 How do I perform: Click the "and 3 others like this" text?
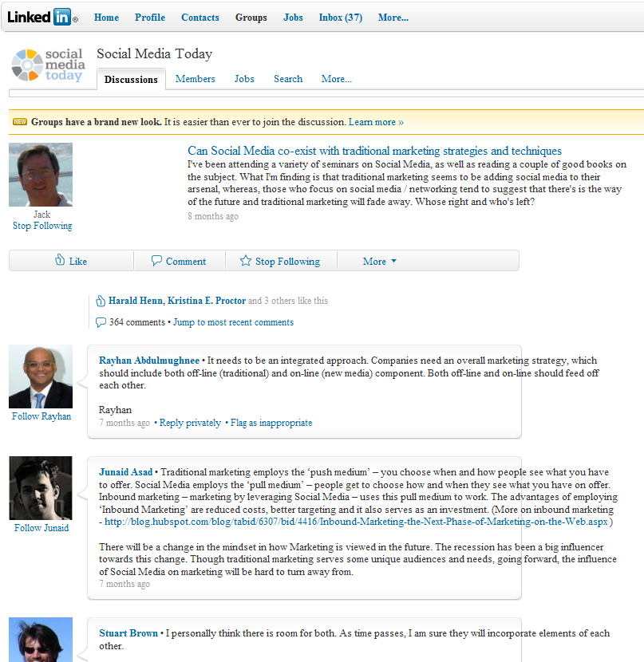click(x=287, y=301)
